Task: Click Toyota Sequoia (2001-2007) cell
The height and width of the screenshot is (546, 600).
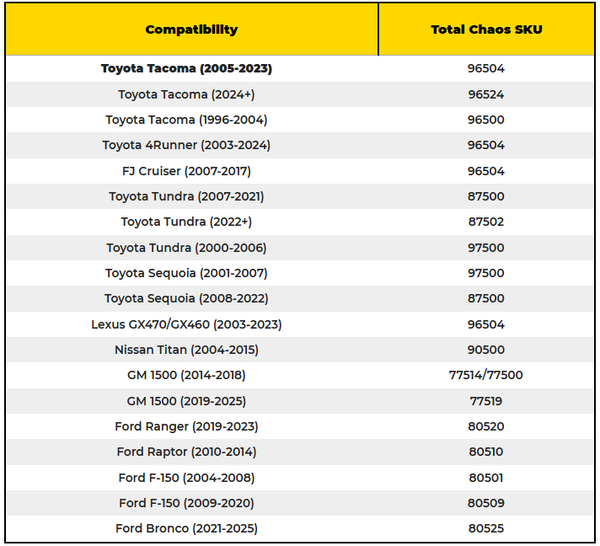Action: click(x=186, y=273)
